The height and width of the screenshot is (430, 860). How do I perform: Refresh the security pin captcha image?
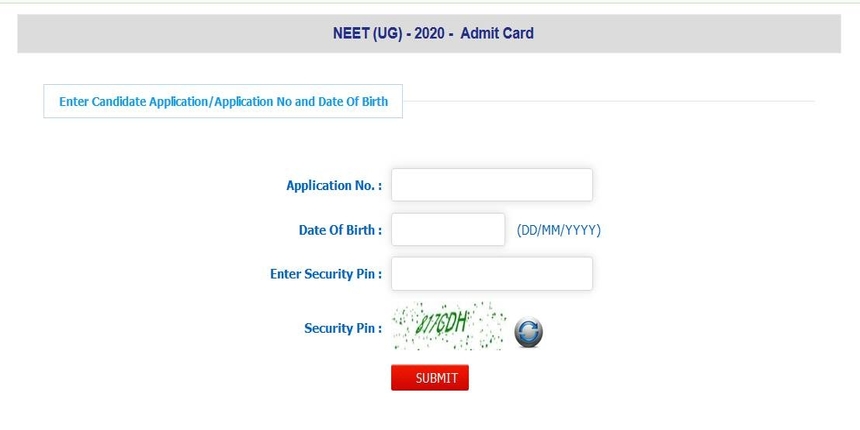point(528,332)
